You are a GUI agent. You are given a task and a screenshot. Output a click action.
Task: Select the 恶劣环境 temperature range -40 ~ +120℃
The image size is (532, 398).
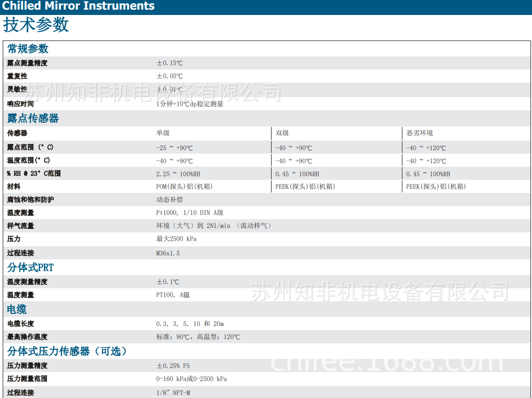click(426, 161)
